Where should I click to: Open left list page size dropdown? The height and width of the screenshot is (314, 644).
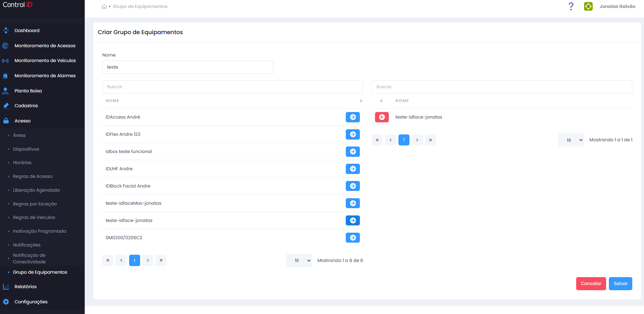pyautogui.click(x=299, y=261)
